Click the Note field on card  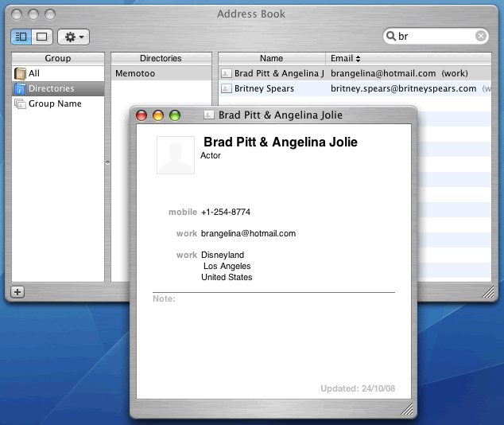point(270,299)
